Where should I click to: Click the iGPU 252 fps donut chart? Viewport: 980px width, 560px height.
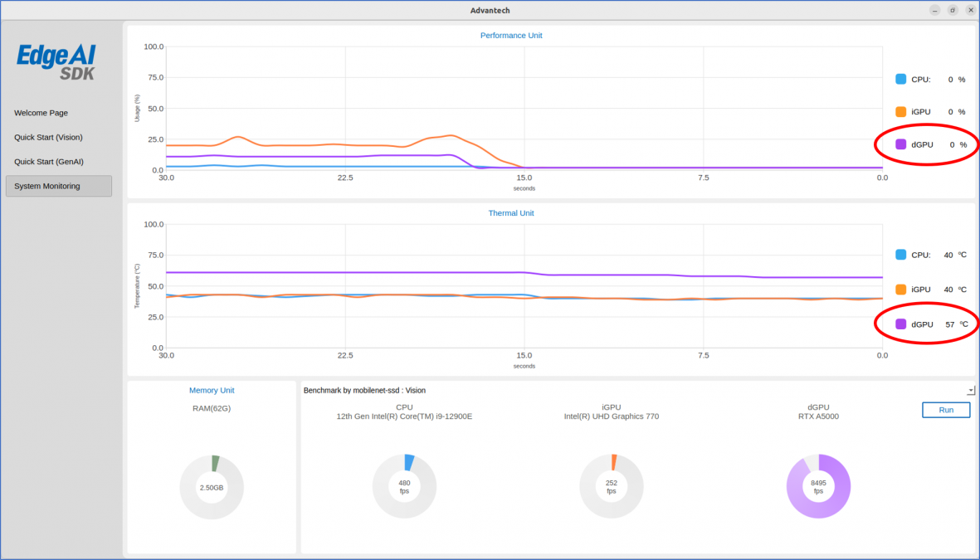612,486
